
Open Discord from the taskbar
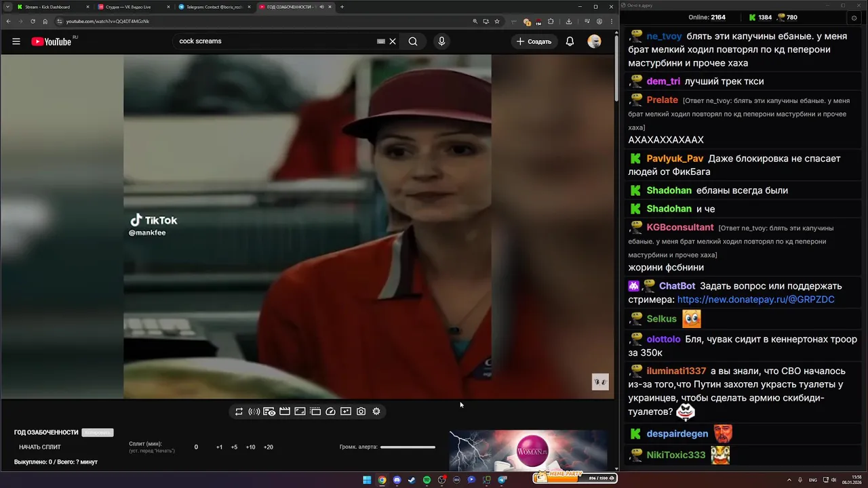point(397,480)
